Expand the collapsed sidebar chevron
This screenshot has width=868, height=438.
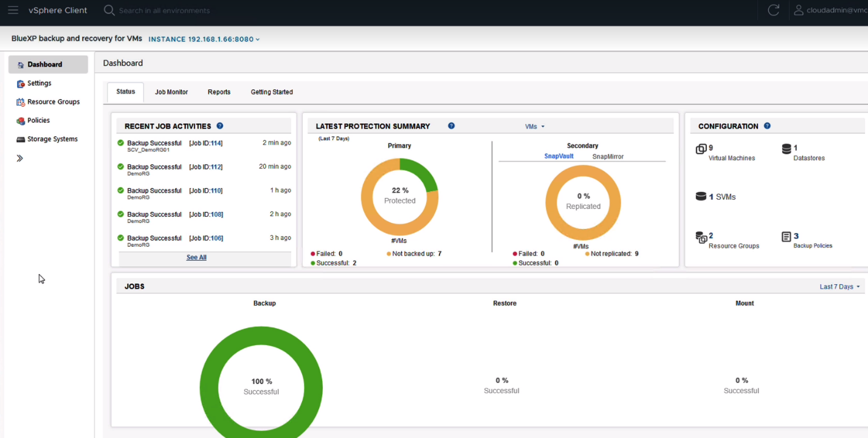coord(19,158)
